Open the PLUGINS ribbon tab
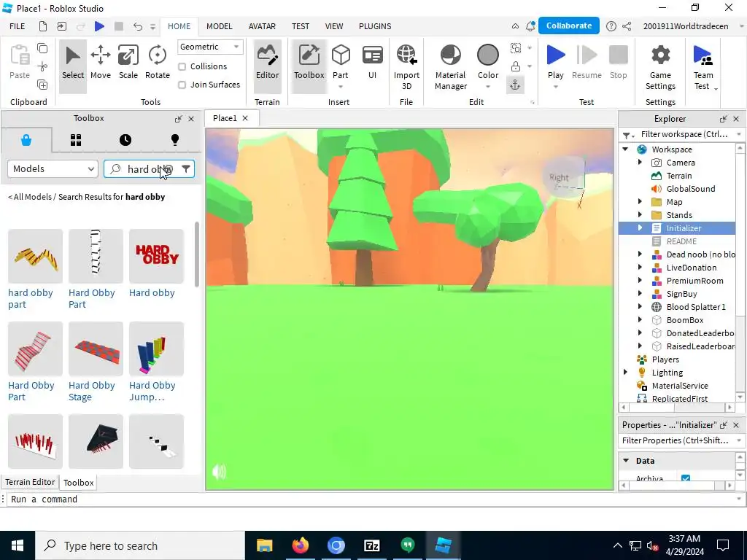This screenshot has height=560, width=747. pos(375,26)
